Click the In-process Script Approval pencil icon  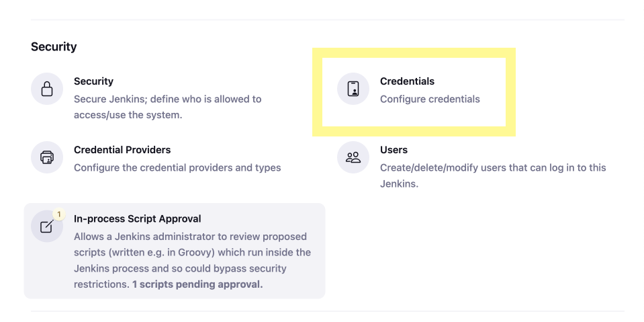(47, 226)
